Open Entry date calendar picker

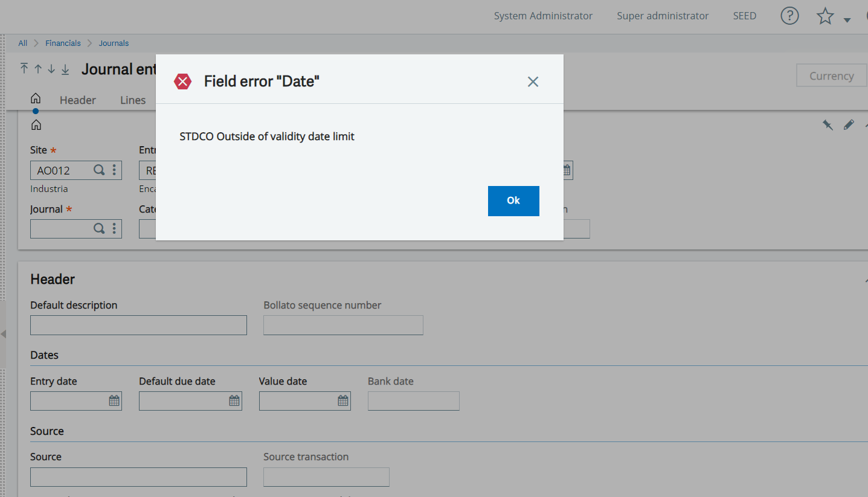point(114,400)
